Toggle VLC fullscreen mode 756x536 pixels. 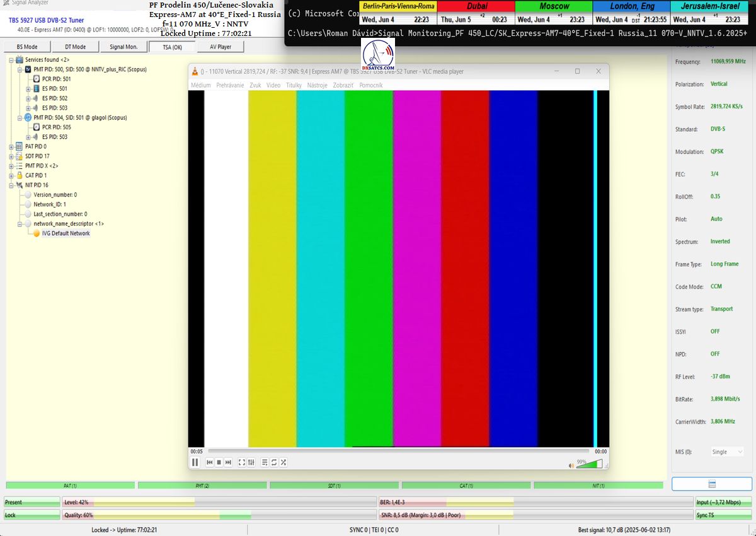click(x=242, y=462)
